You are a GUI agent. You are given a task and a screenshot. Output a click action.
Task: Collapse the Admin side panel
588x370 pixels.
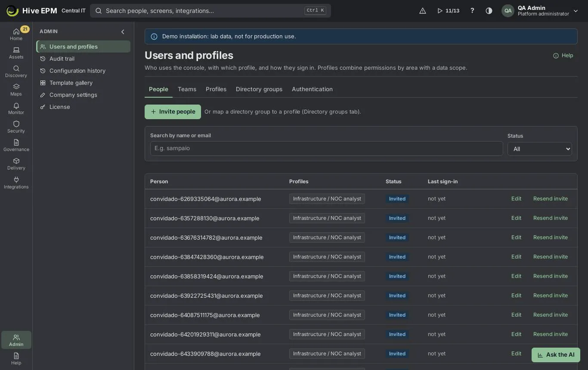pyautogui.click(x=123, y=32)
